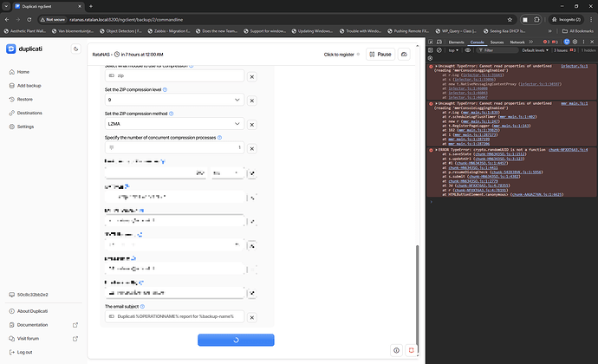
Task: Open Home in the Duplicati sidebar
Action: tap(23, 72)
